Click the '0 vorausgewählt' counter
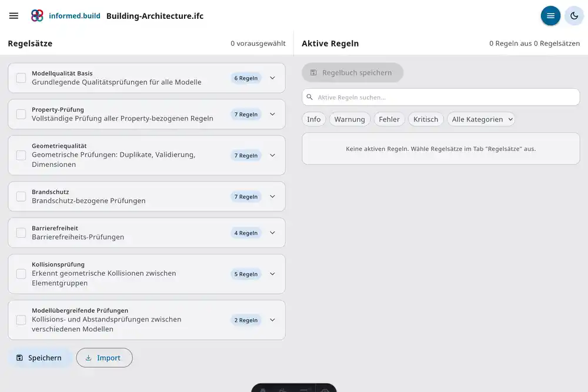The height and width of the screenshot is (392, 588). click(x=258, y=43)
